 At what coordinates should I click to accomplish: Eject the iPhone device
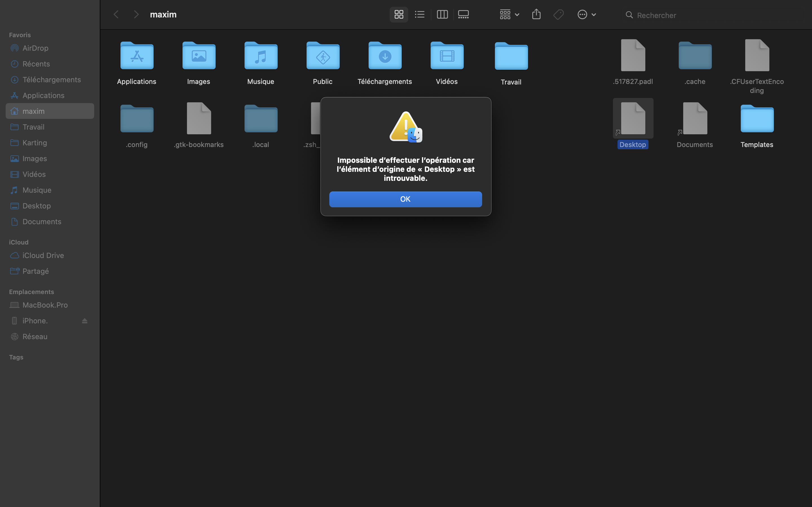point(85,321)
